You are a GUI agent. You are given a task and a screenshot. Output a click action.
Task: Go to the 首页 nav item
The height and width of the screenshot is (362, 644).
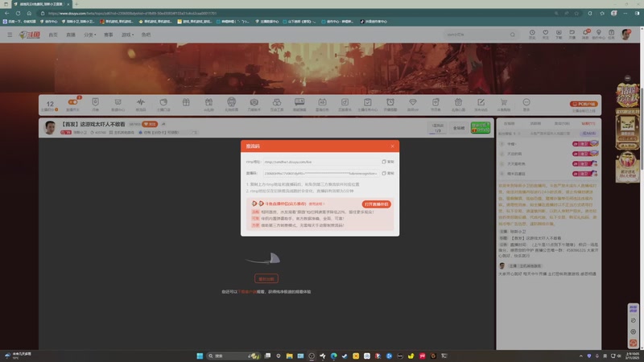click(53, 35)
